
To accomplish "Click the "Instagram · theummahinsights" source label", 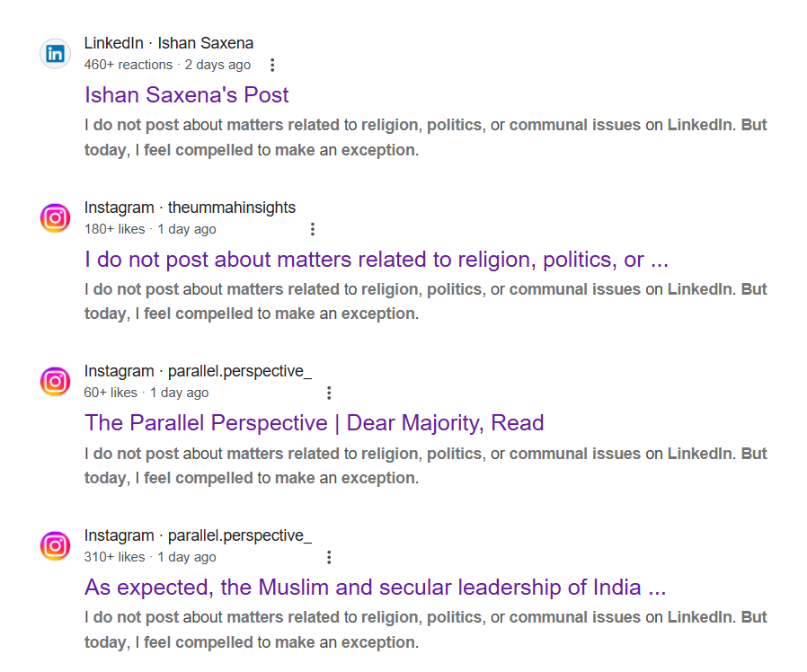I will tap(190, 208).
